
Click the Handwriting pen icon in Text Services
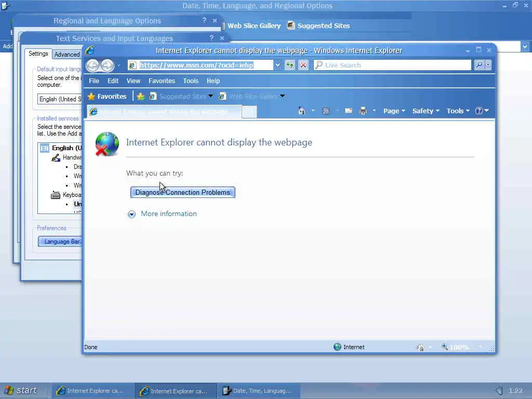coord(56,158)
